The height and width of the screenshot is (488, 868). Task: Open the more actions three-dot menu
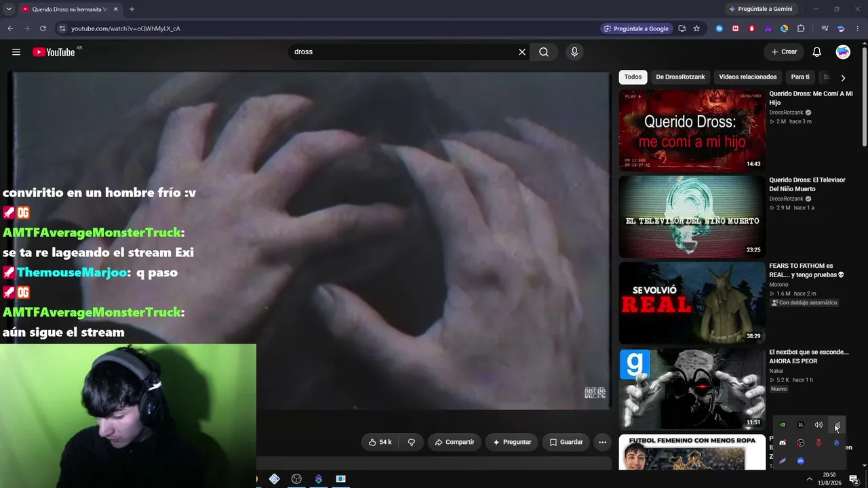tap(602, 442)
